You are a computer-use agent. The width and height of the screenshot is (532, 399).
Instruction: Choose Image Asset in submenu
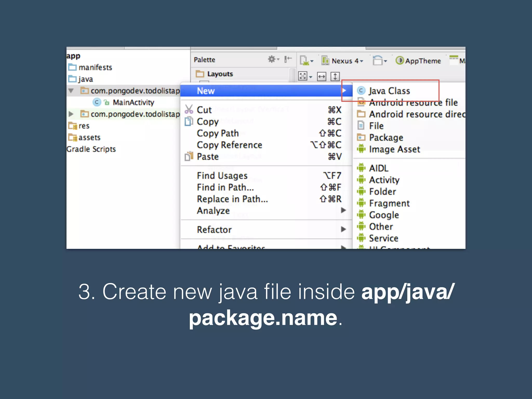click(x=409, y=149)
